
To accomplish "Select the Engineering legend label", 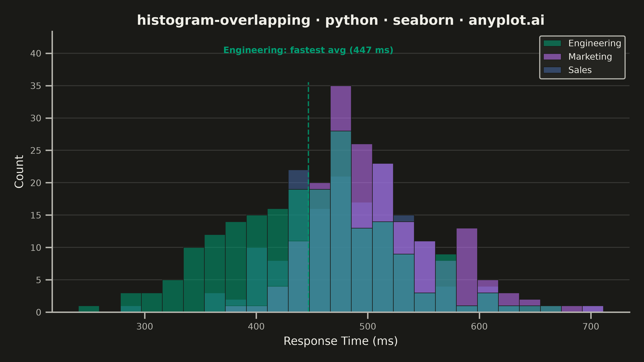I will 594,43.
